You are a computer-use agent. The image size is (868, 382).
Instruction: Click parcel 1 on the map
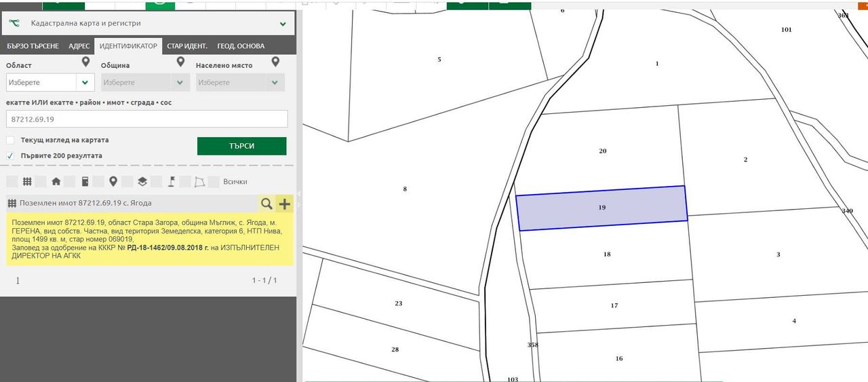656,64
